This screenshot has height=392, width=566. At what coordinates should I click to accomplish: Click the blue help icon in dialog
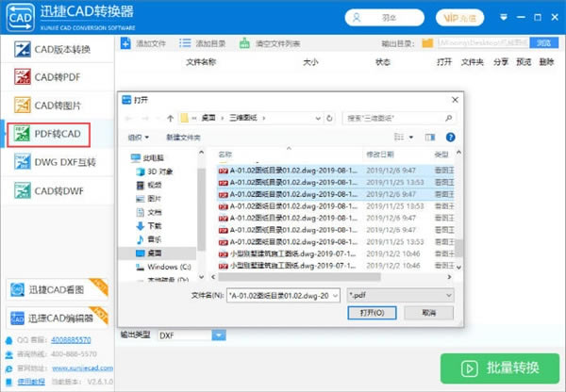tap(450, 137)
